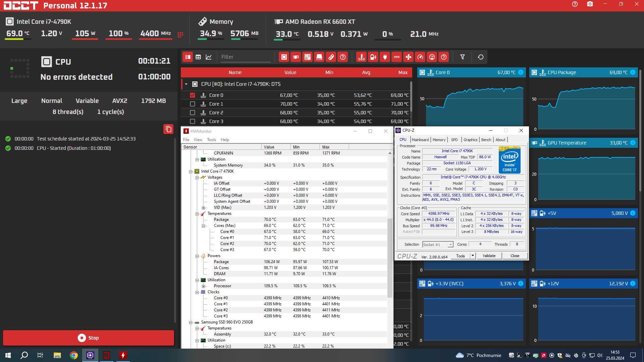The width and height of the screenshot is (644, 362).
Task: Toggle the voltage sensors filter icon
Action: [x=373, y=57]
